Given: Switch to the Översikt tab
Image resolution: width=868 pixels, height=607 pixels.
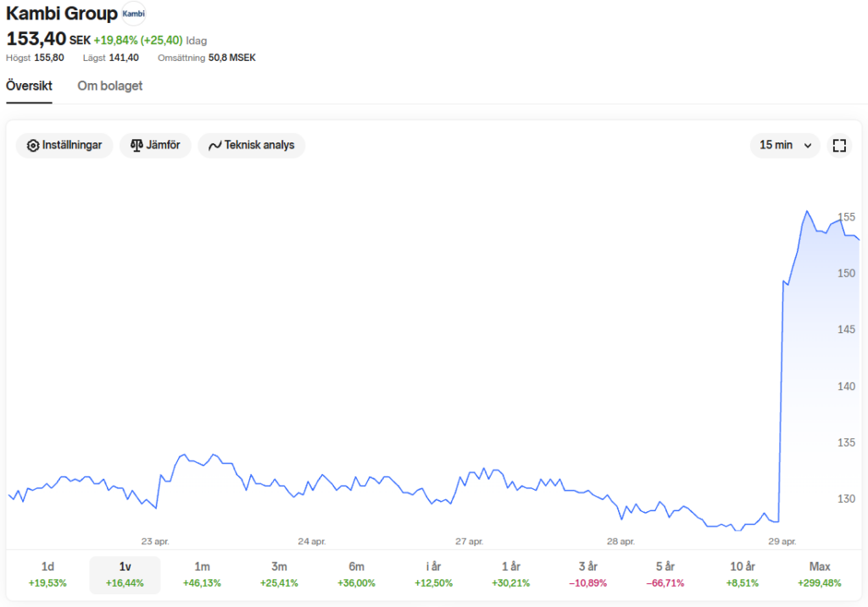Looking at the screenshot, I should pyautogui.click(x=30, y=86).
